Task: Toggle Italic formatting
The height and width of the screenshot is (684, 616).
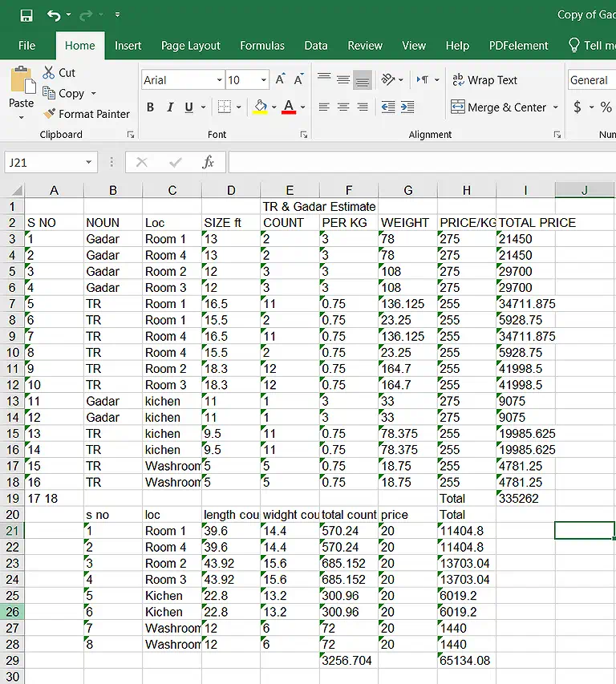Action: point(170,107)
